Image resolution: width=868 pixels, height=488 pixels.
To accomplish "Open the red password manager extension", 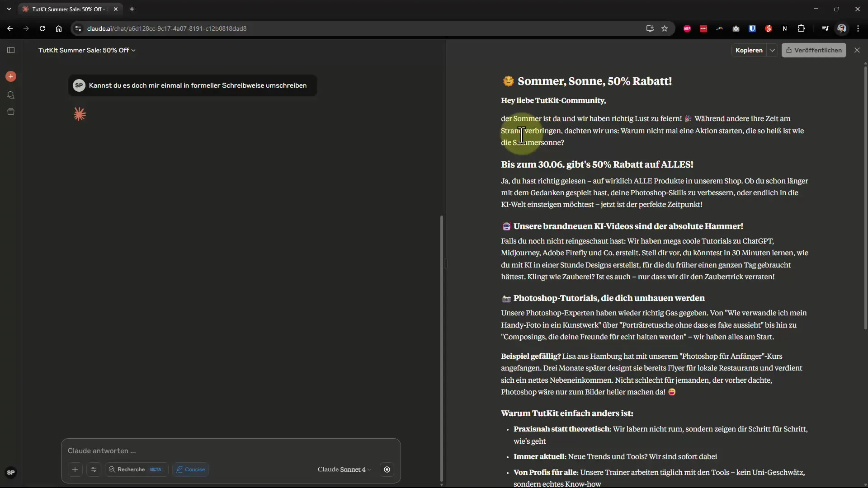I will (x=703, y=28).
